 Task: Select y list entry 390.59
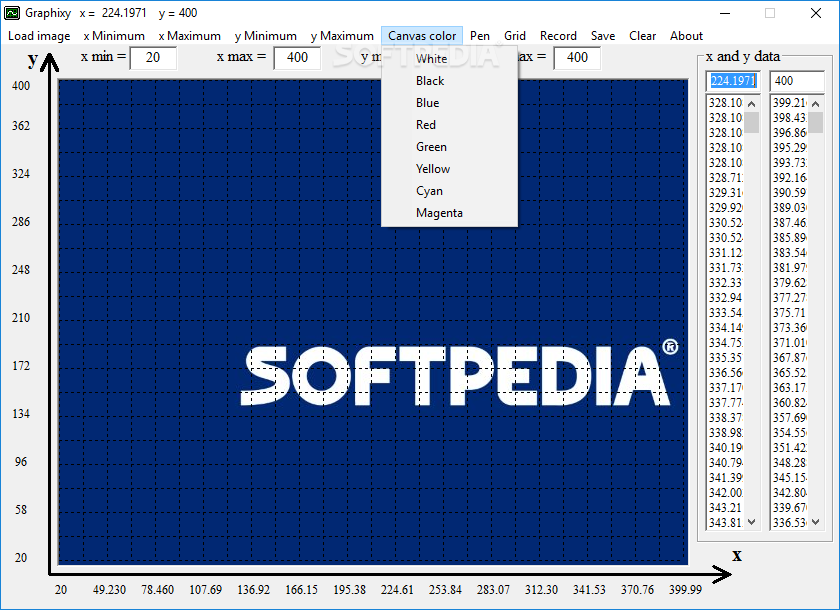(790, 193)
